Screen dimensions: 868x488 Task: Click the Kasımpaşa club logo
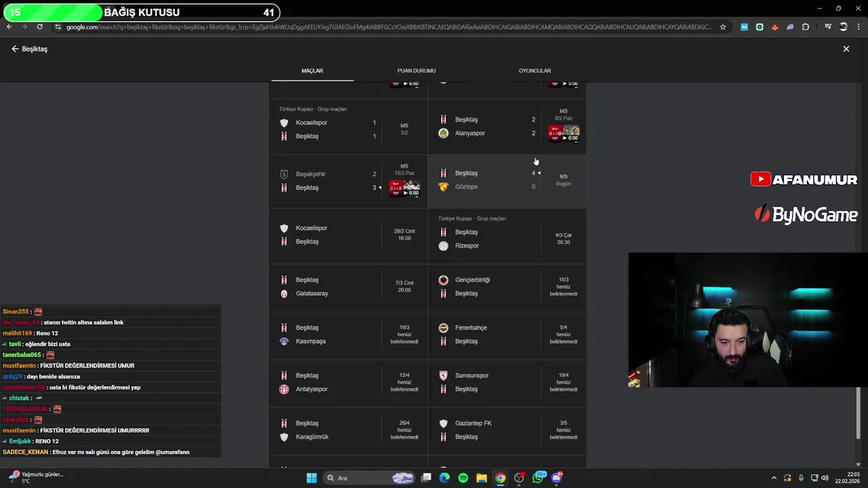tap(284, 341)
